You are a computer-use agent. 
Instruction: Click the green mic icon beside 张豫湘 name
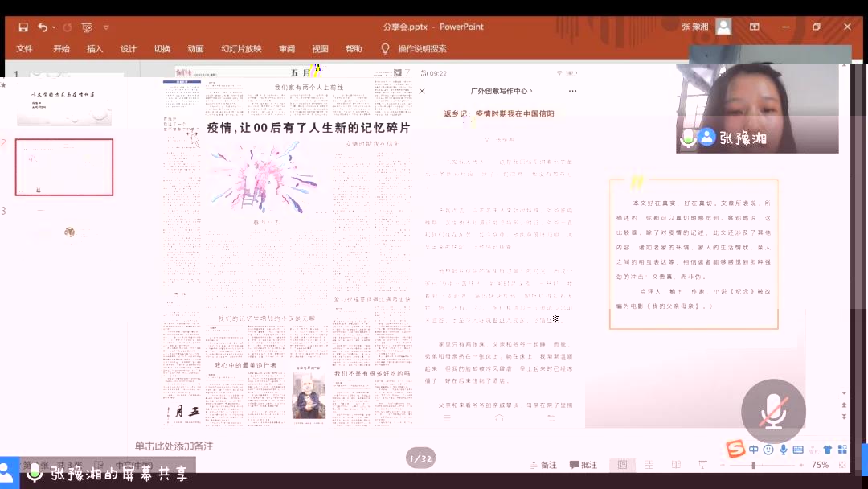coord(688,138)
